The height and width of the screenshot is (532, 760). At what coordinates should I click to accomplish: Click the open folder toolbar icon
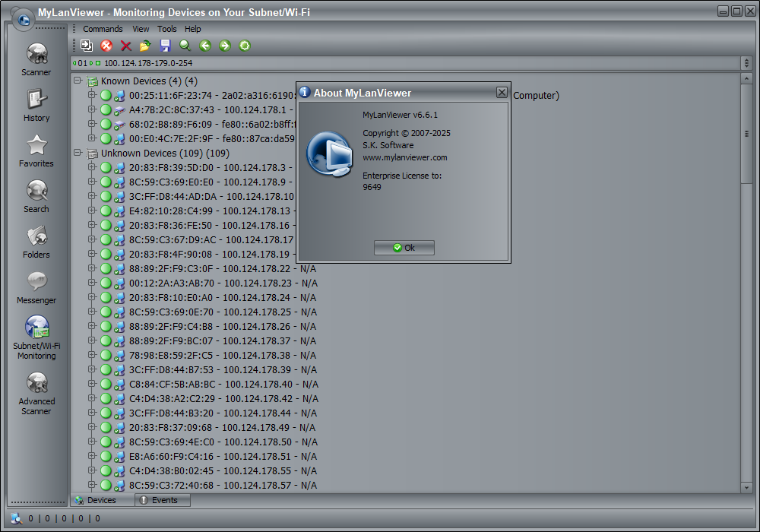[145, 46]
